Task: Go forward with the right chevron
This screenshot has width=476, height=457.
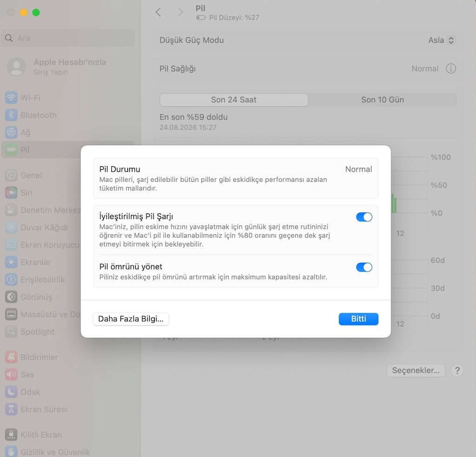Action: (x=180, y=12)
